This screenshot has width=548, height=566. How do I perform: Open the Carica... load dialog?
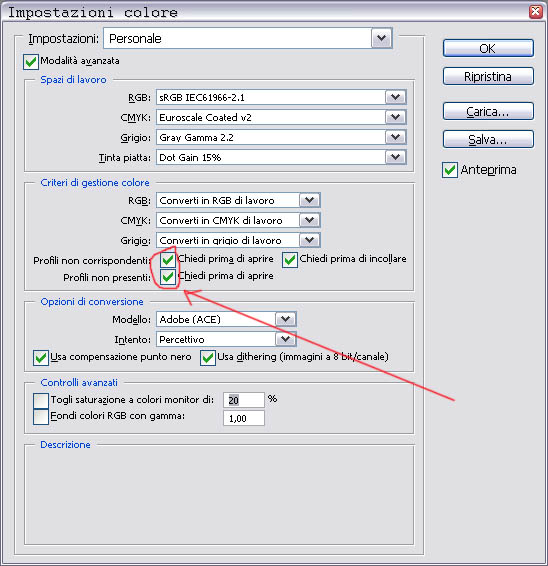click(x=488, y=111)
